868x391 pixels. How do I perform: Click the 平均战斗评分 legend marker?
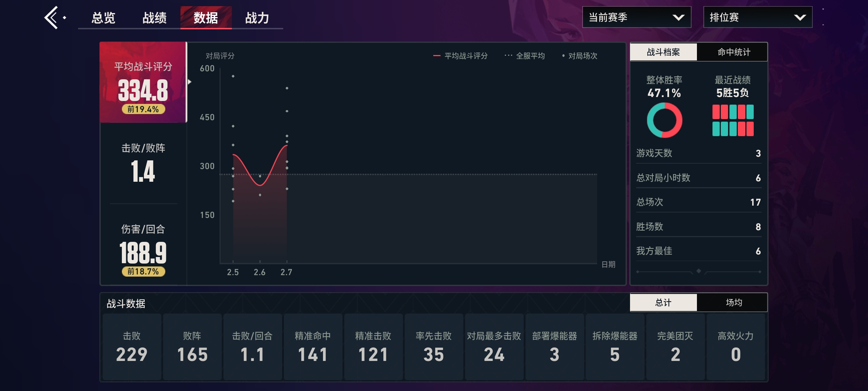(437, 56)
